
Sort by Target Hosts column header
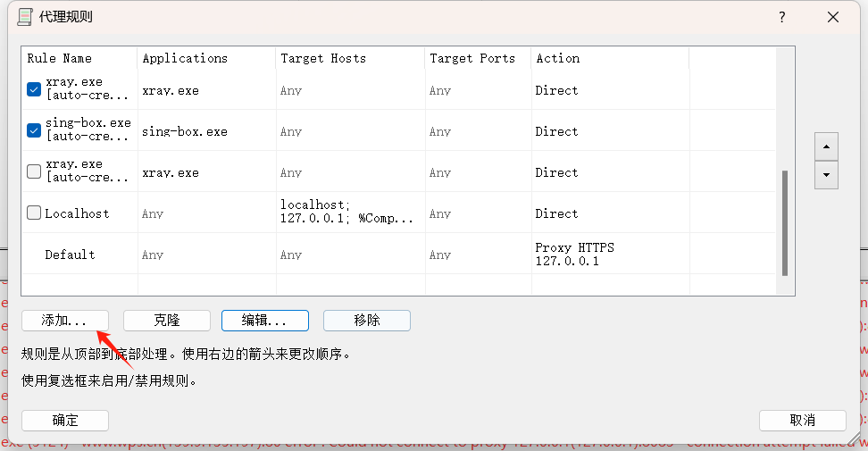click(x=350, y=58)
